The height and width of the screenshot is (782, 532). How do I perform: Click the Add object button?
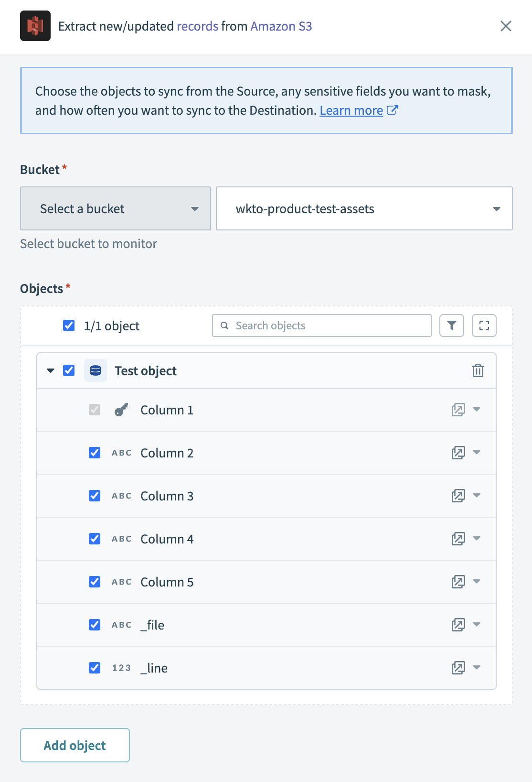[x=75, y=745]
